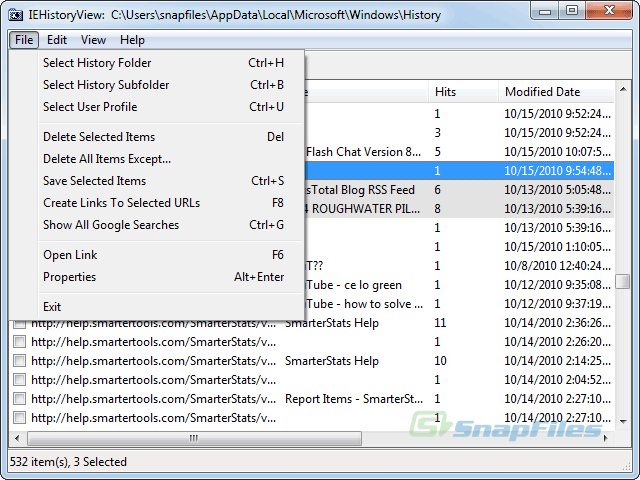Click the 'Tube - how to solve ...' title cell
Screen dimensions: 640x480
[364, 304]
